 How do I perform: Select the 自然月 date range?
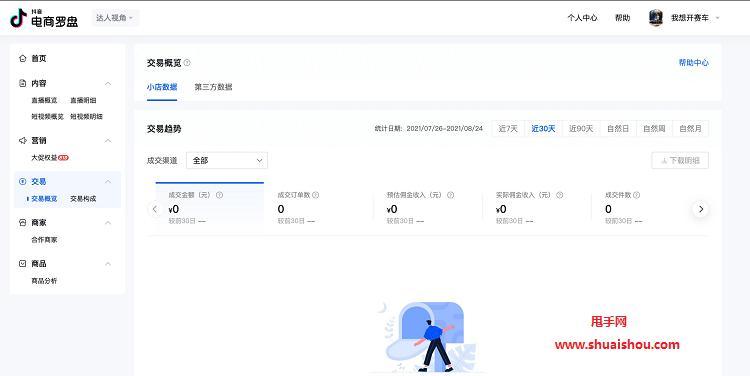691,129
